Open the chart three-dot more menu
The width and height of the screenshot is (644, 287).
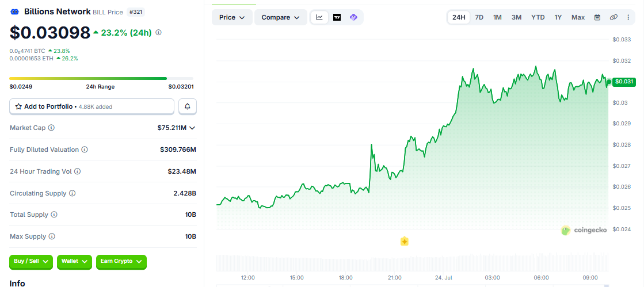point(628,17)
